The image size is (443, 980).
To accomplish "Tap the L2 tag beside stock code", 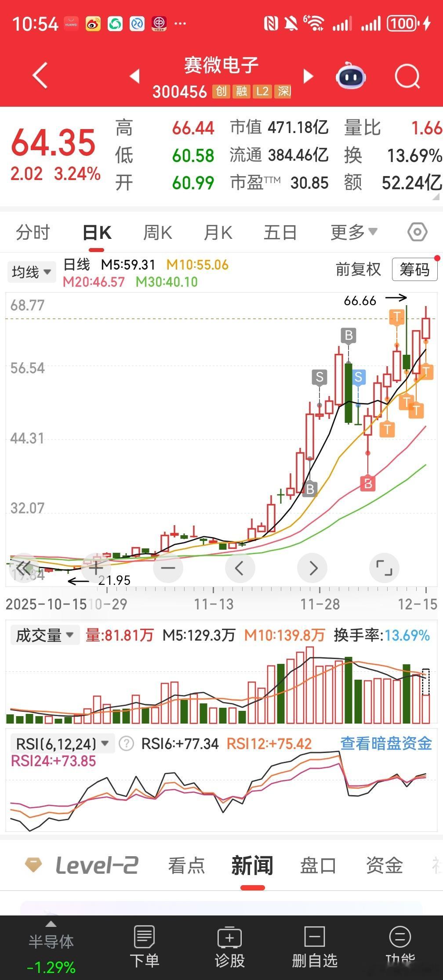I will (x=262, y=91).
